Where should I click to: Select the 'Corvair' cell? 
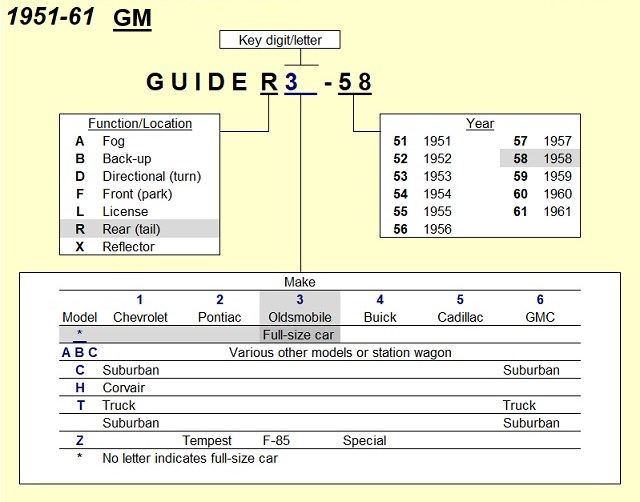pos(124,388)
